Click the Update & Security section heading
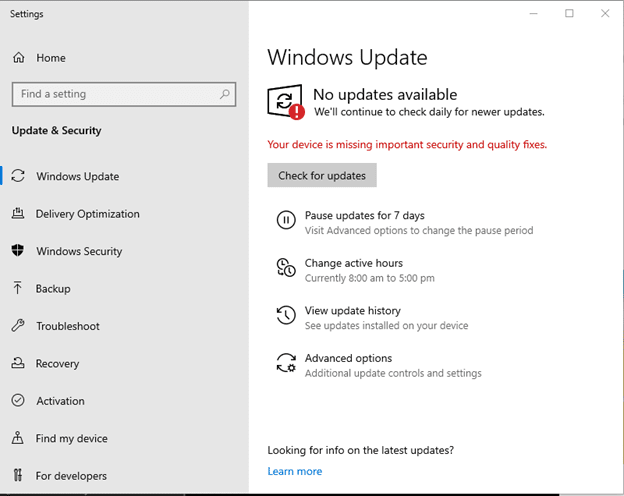This screenshot has width=624, height=496. pyautogui.click(x=57, y=131)
